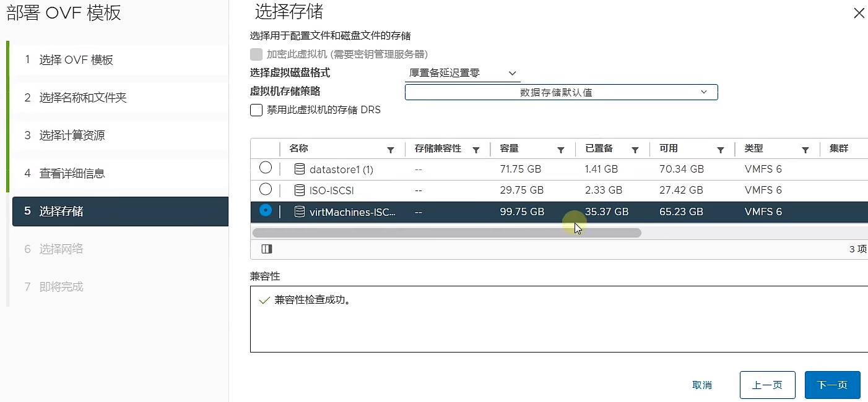The width and height of the screenshot is (868, 402).
Task: Open the 虚拟机存储策略 dropdown
Action: point(560,92)
